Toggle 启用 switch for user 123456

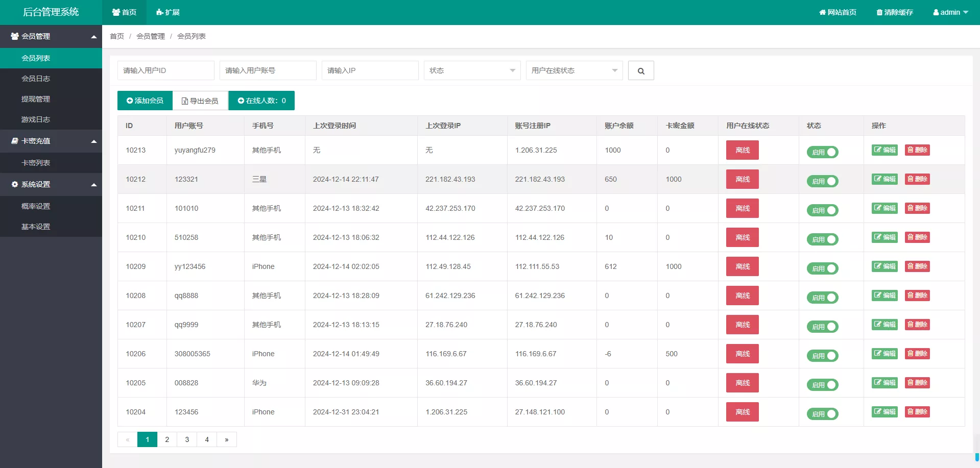point(822,414)
